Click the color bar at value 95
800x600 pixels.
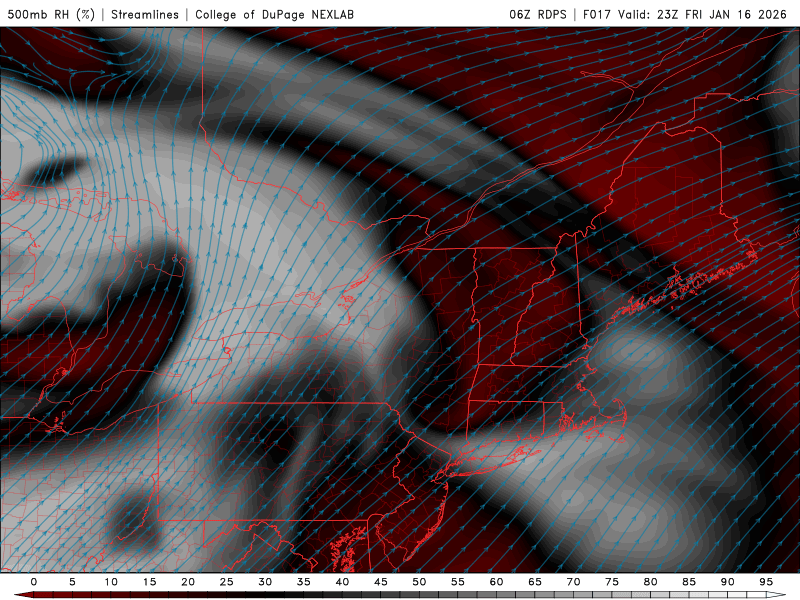click(766, 595)
